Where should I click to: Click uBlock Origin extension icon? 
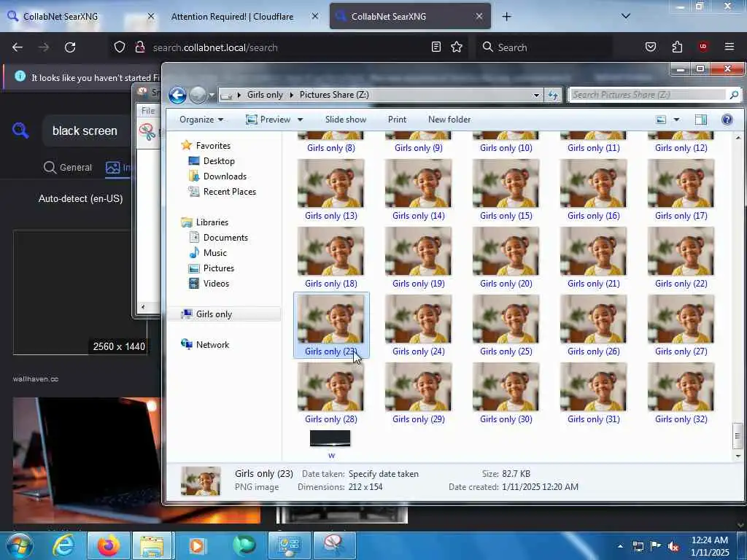pyautogui.click(x=703, y=47)
